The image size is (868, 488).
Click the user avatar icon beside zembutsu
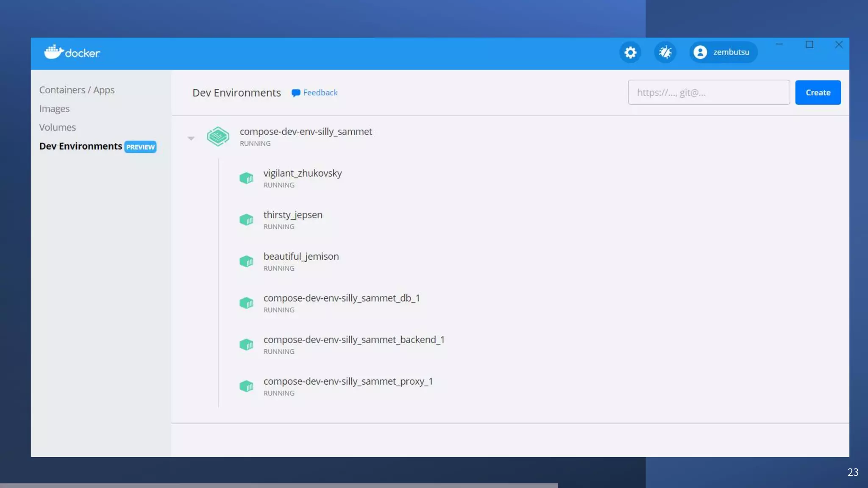point(700,52)
